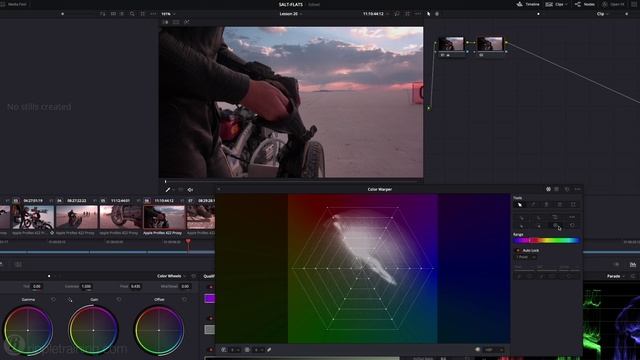Click the Tint value field

point(37,287)
